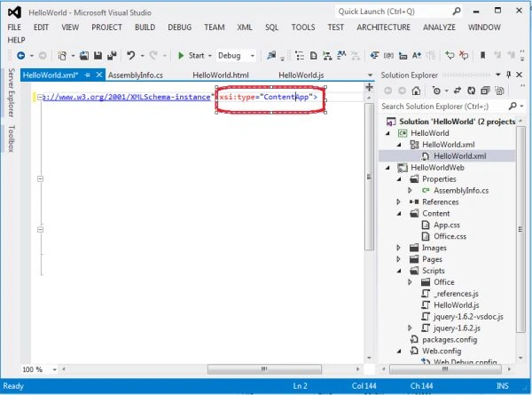Viewport: 532px width, 395px height.
Task: Click the toggle bookmark toolbar icon
Action: point(482,55)
